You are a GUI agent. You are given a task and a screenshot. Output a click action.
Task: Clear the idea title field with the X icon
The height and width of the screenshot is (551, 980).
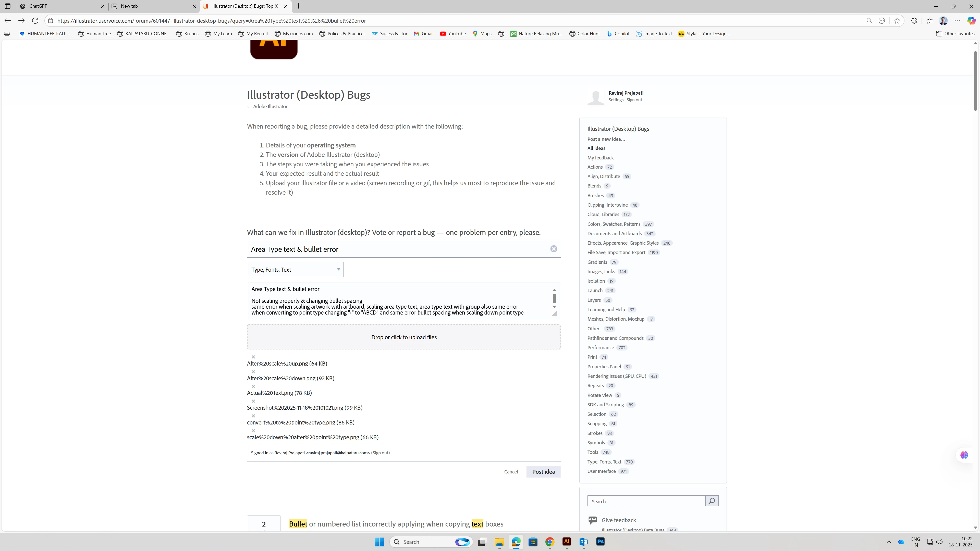554,249
